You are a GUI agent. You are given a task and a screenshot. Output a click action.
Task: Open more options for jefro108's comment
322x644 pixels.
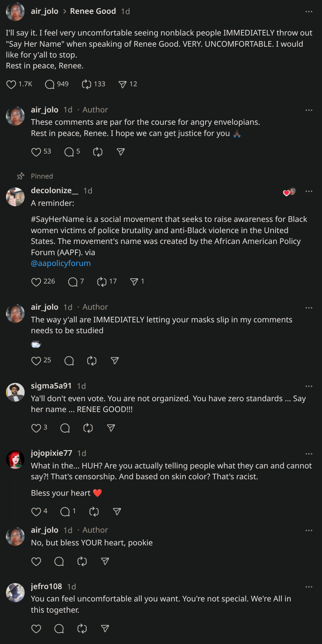(309, 587)
